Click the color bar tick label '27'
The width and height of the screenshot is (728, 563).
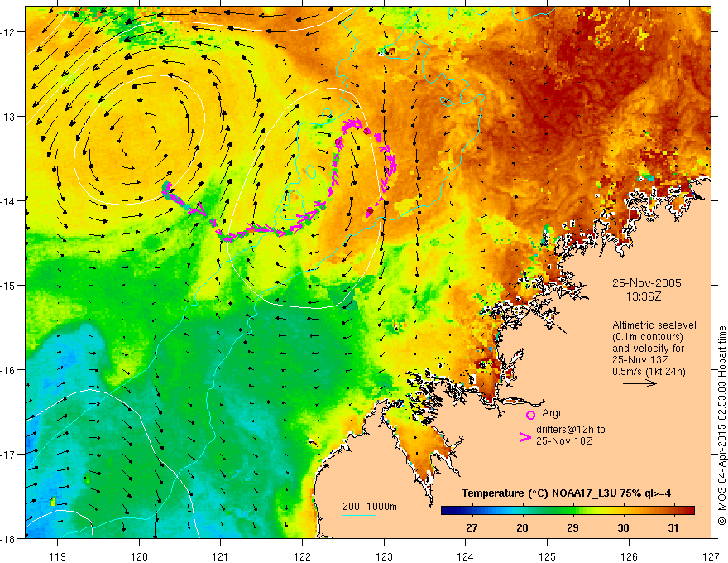pyautogui.click(x=472, y=527)
